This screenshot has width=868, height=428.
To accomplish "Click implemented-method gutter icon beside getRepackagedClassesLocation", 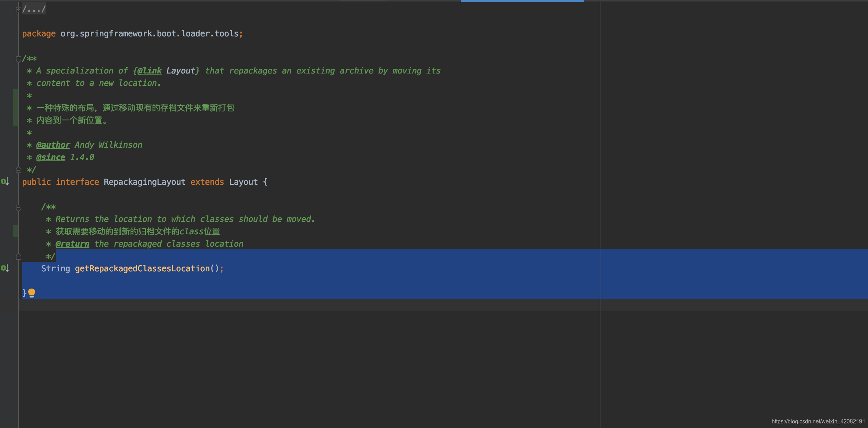I will [4, 268].
